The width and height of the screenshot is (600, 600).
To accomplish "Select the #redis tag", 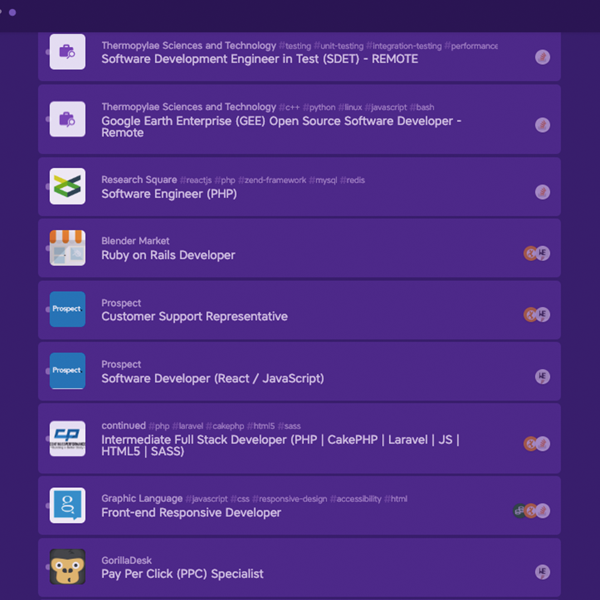I will (x=352, y=180).
